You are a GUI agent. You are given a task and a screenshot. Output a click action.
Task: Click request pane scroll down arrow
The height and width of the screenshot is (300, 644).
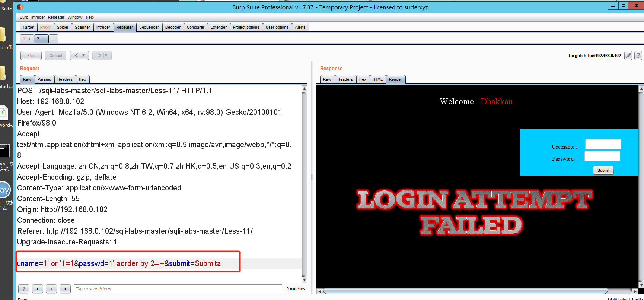pyautogui.click(x=304, y=280)
